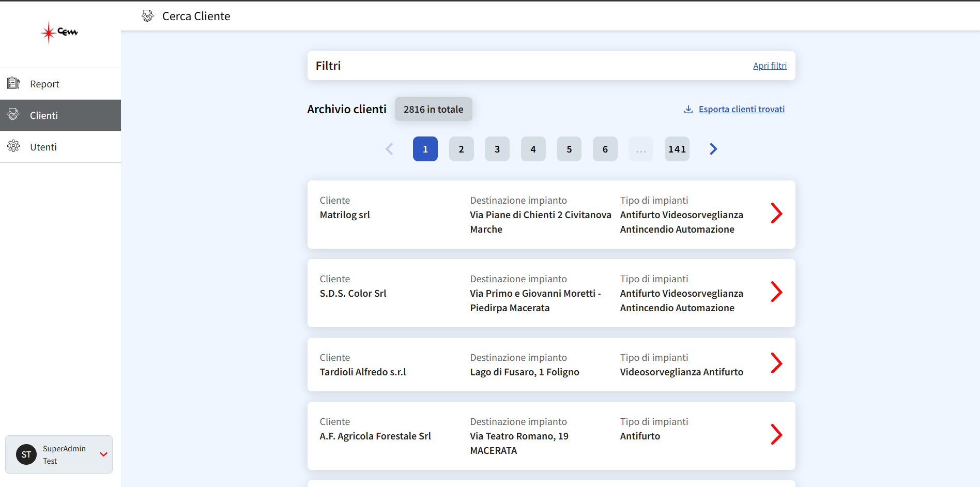This screenshot has height=487, width=980.
Task: Click the Report clipboard icon in sidebar
Action: point(13,83)
